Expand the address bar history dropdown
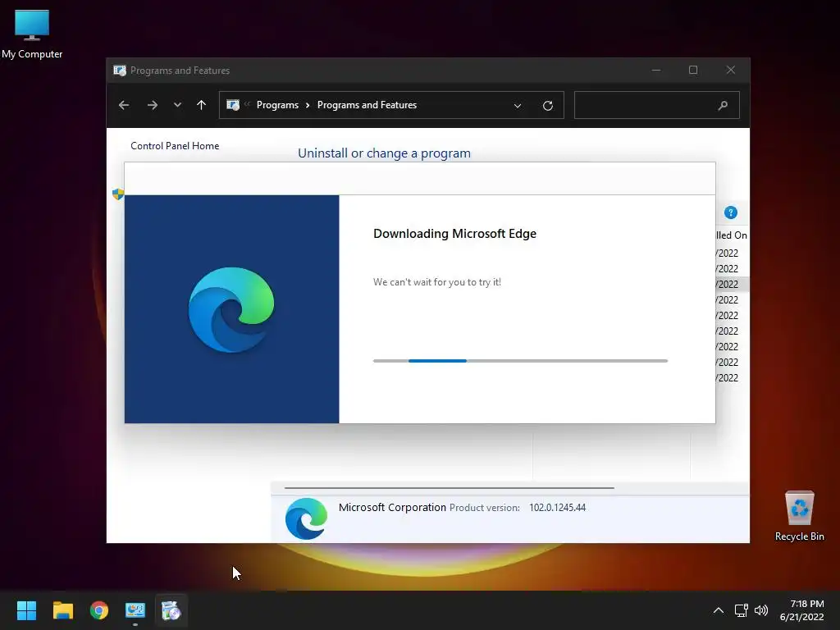840x630 pixels. (518, 106)
